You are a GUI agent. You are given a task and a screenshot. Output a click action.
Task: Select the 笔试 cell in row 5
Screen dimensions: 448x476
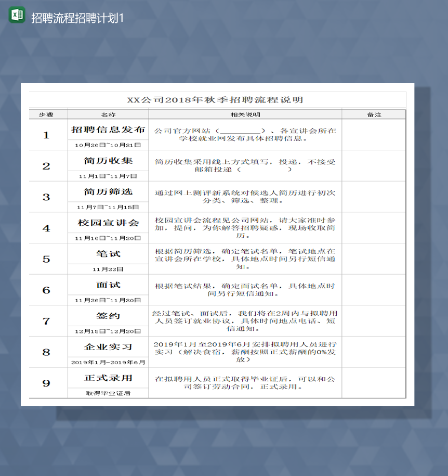[107, 254]
